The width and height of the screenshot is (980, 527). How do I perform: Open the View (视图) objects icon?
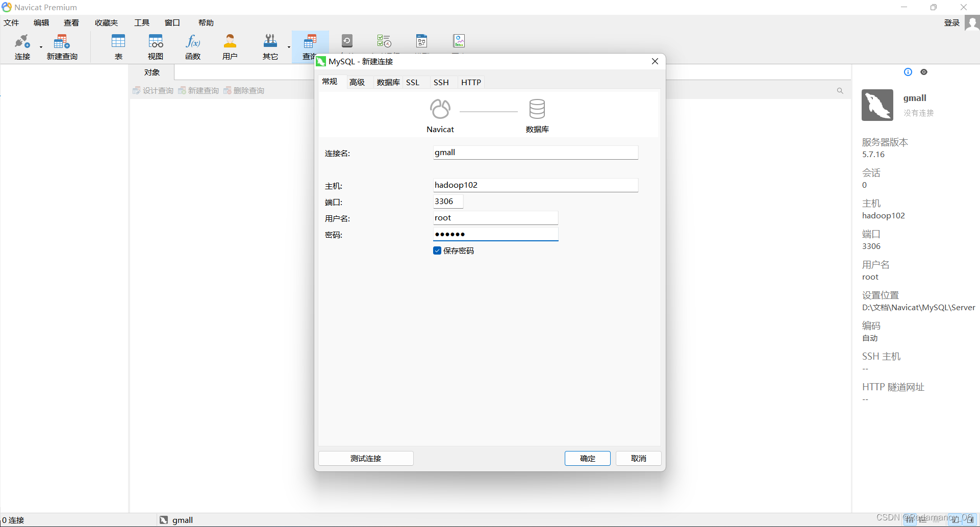[x=156, y=41]
